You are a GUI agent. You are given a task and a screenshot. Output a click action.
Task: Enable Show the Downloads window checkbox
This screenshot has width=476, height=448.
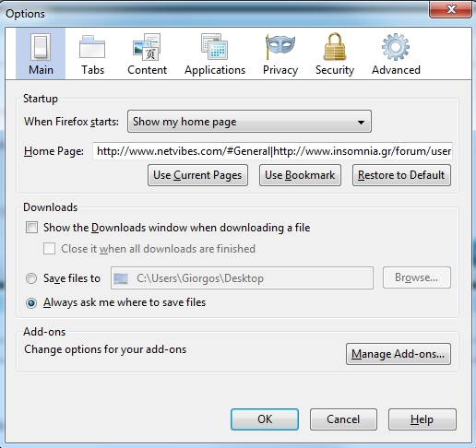point(31,228)
